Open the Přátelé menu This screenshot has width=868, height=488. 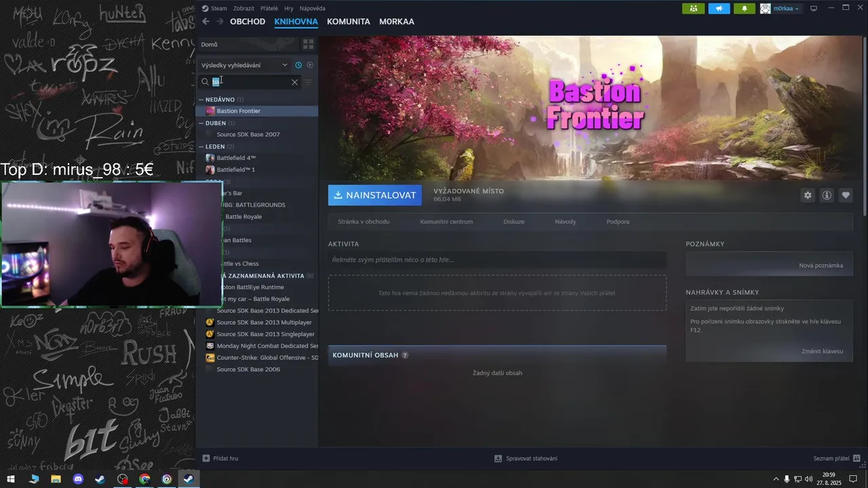269,8
